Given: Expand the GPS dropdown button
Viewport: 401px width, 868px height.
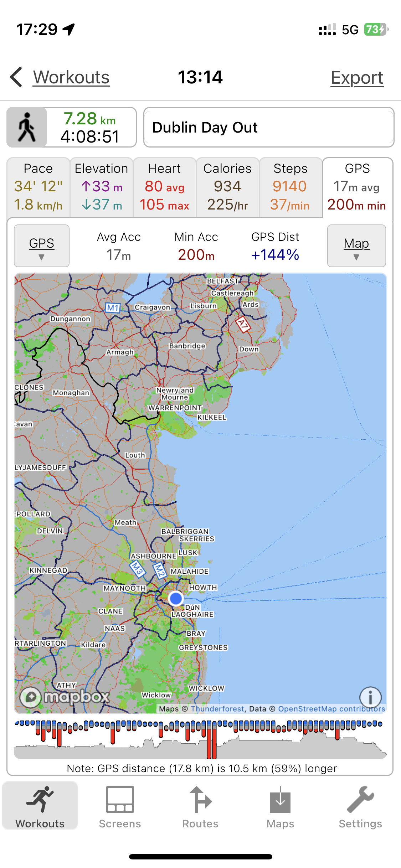Looking at the screenshot, I should pos(42,246).
